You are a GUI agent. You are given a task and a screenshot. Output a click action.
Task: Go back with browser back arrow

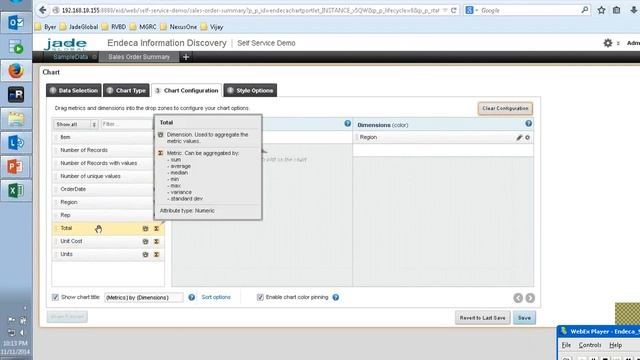(42, 10)
